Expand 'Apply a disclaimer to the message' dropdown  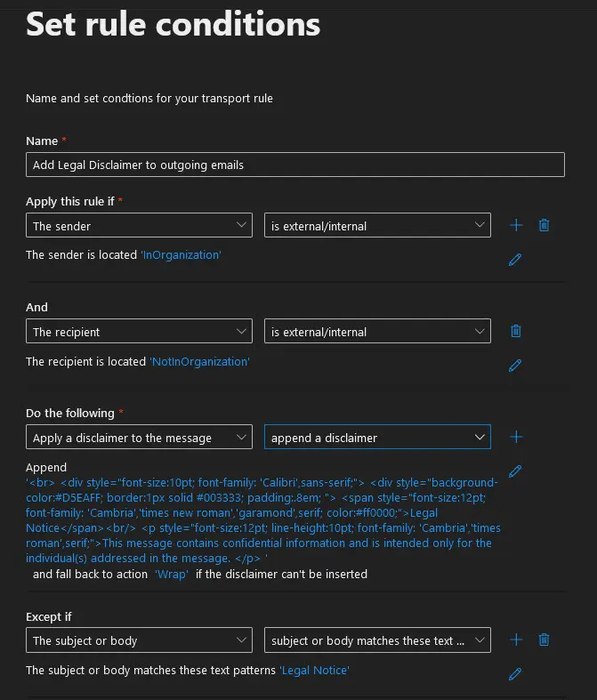(x=139, y=438)
